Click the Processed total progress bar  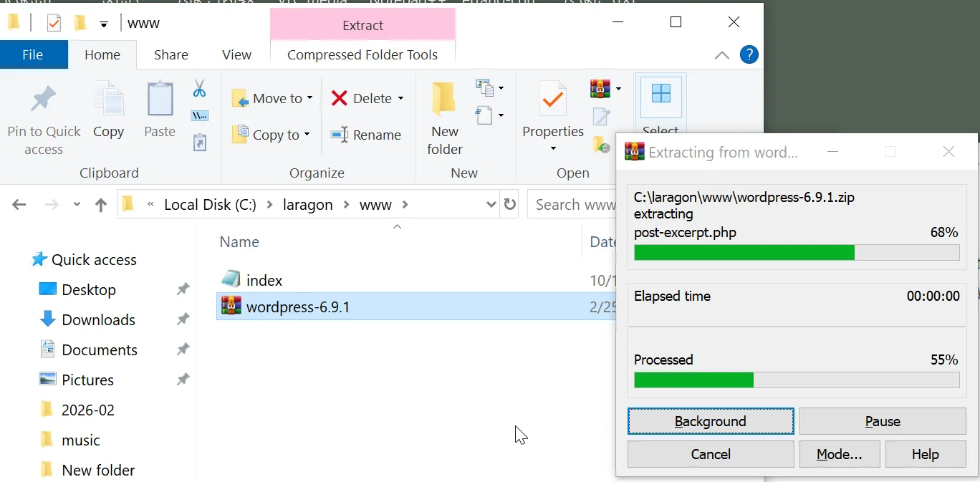797,380
